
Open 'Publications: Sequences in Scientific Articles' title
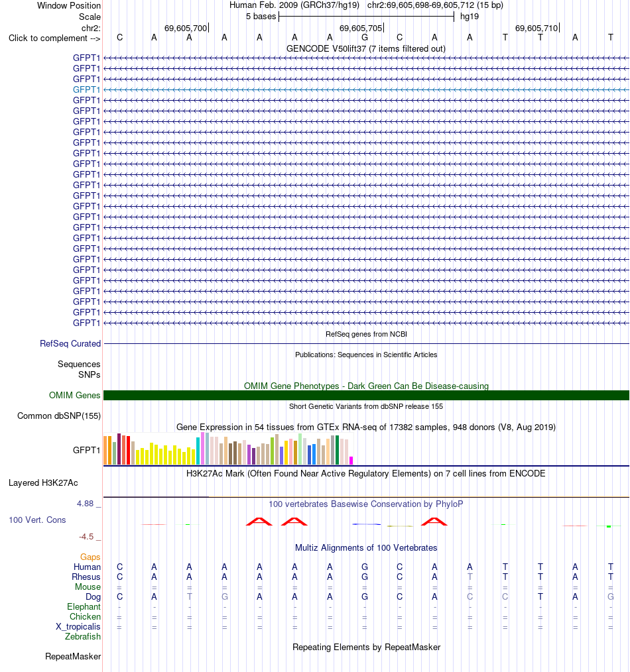click(366, 355)
